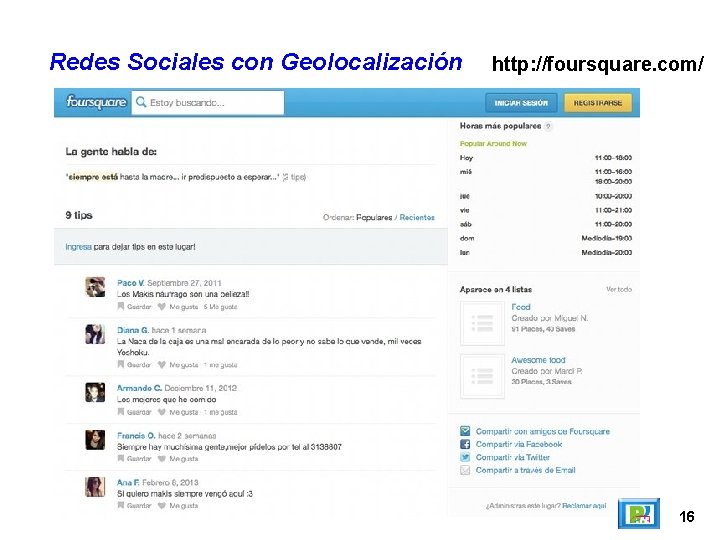This screenshot has height=540, width=720.
Task: Open the help icon beside Horas más populares
Action: tap(548, 126)
